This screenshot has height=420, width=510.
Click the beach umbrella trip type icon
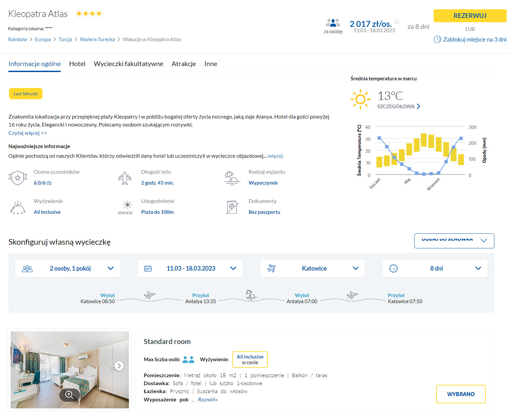232,178
